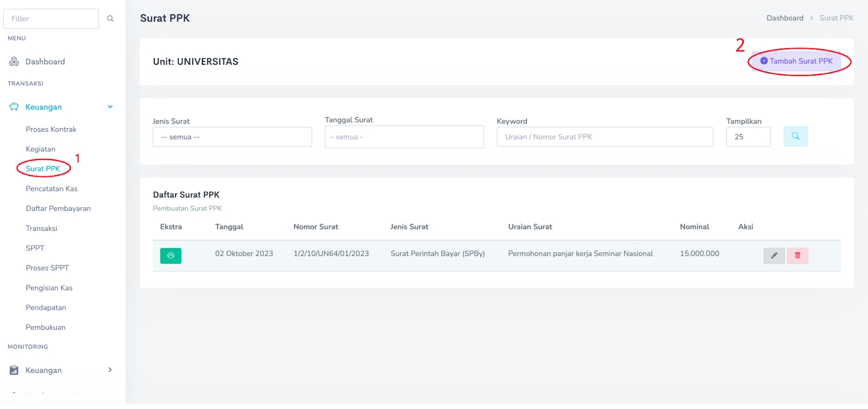The height and width of the screenshot is (409, 868).
Task: Open Proses Kontrak menu item
Action: (x=51, y=129)
